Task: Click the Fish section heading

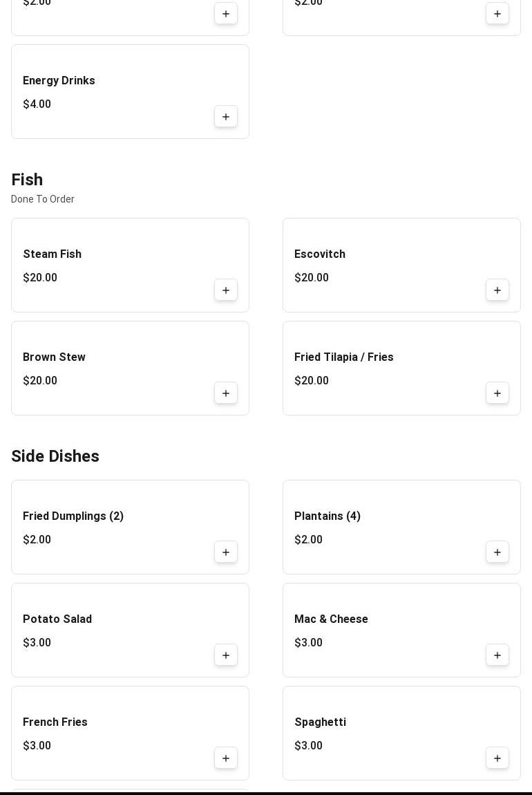Action: [27, 180]
